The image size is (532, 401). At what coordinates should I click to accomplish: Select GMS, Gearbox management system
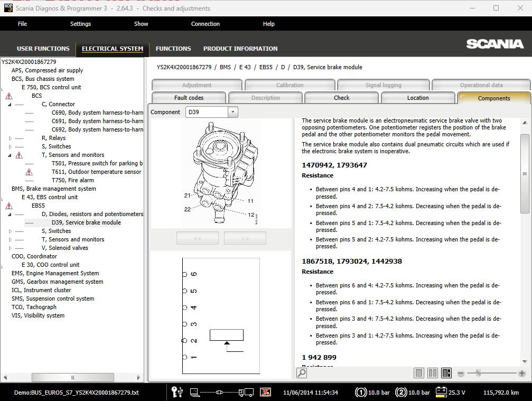[58, 282]
